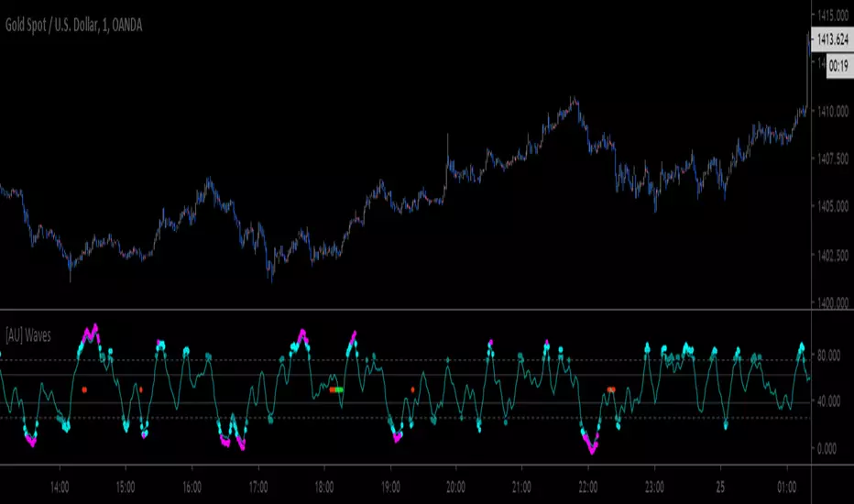
Task: Click the 21:00 time axis label
Action: [x=521, y=488]
